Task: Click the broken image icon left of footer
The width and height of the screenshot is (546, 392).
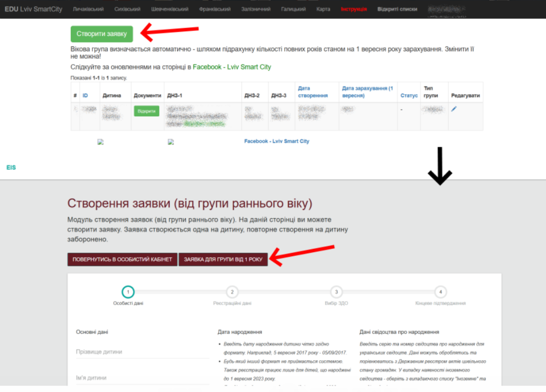Action: (101, 142)
